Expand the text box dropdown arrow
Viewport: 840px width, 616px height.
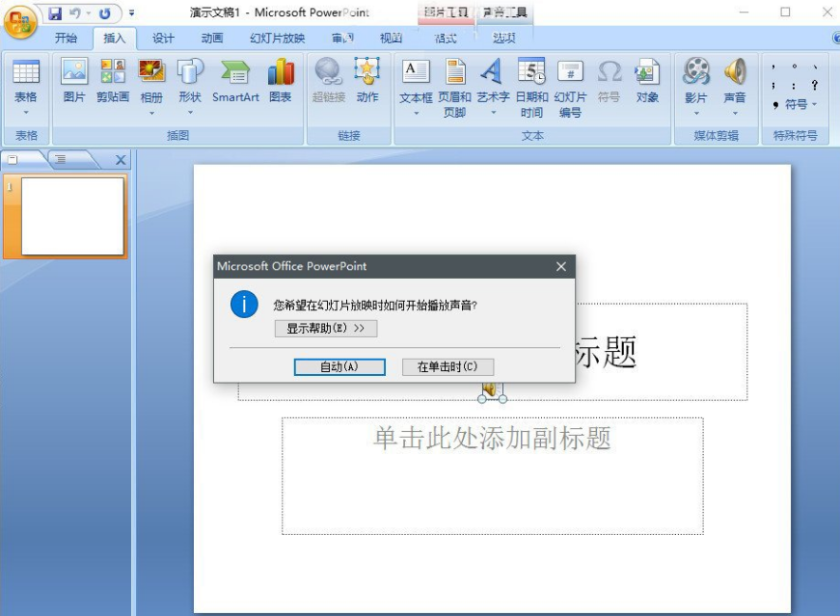coord(417,113)
